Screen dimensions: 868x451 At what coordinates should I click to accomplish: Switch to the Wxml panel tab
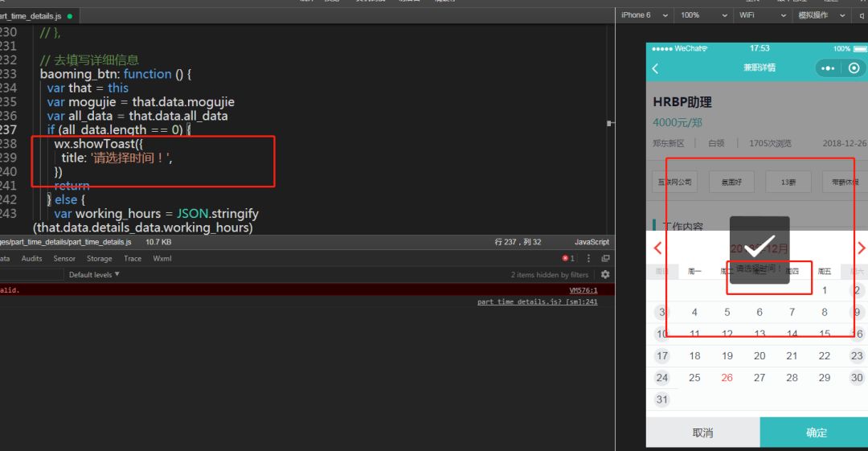(162, 259)
